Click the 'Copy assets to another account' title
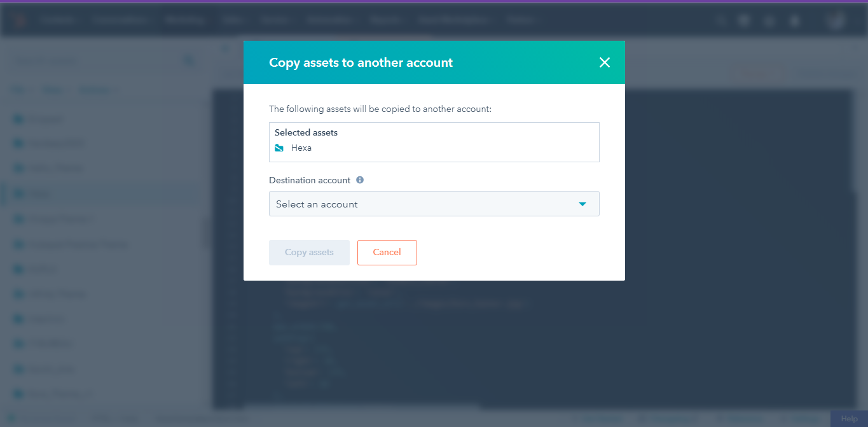Screen dimensions: 868x427 pos(361,62)
